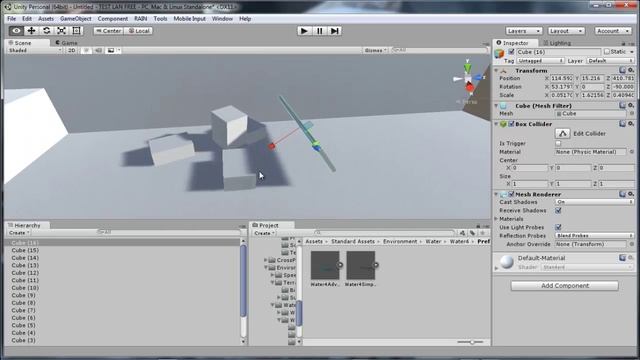
Task: Click the Cube (16) object type icon
Action: 499,53
